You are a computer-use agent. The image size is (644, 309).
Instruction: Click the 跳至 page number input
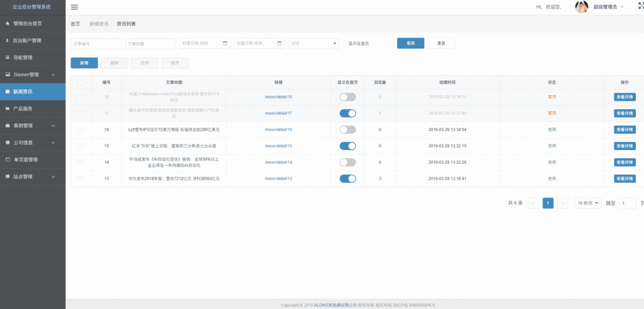[627, 203]
